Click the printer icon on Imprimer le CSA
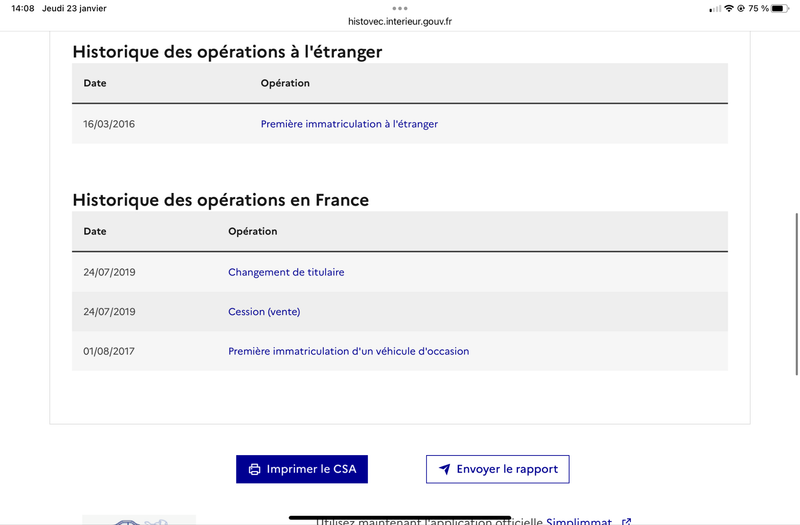Viewport: 800px width, 525px height. pyautogui.click(x=254, y=469)
